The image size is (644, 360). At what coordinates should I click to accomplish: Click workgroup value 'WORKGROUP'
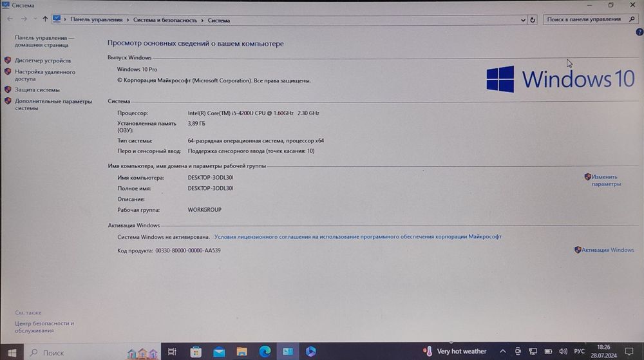(x=205, y=209)
